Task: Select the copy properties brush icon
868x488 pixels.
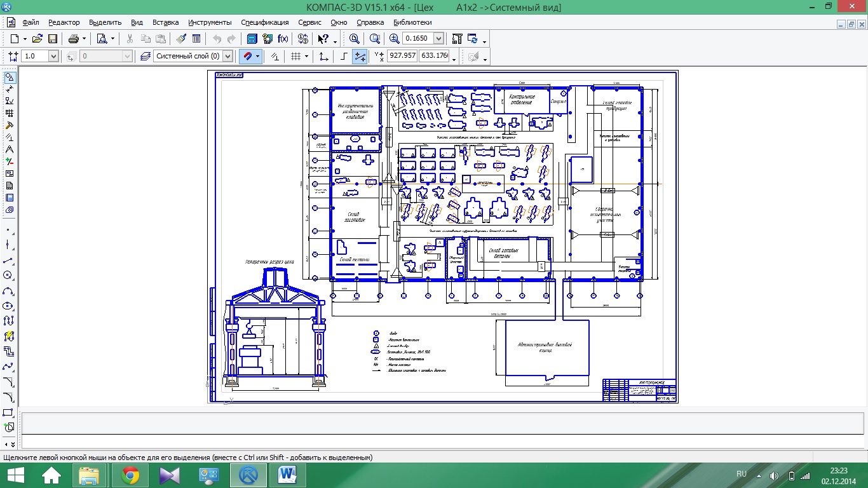Action: 181,39
